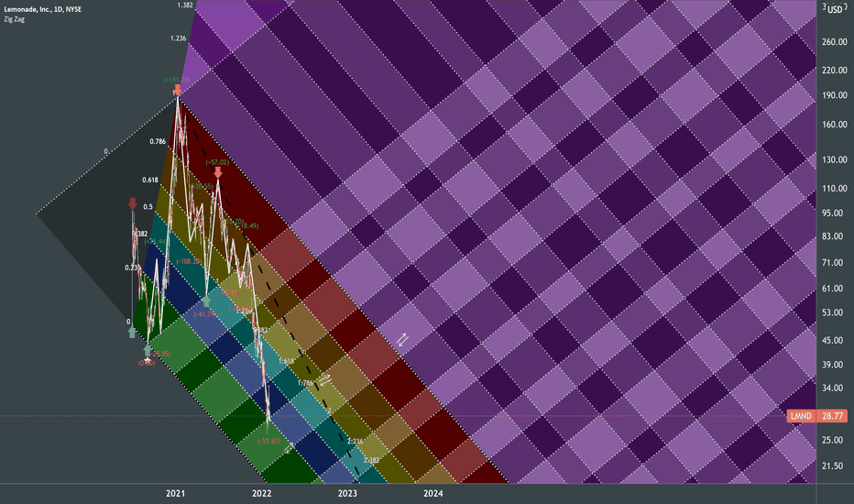This screenshot has height=504, width=854.
Task: Click the (-108.28) zig zag value
Action: pyautogui.click(x=189, y=261)
